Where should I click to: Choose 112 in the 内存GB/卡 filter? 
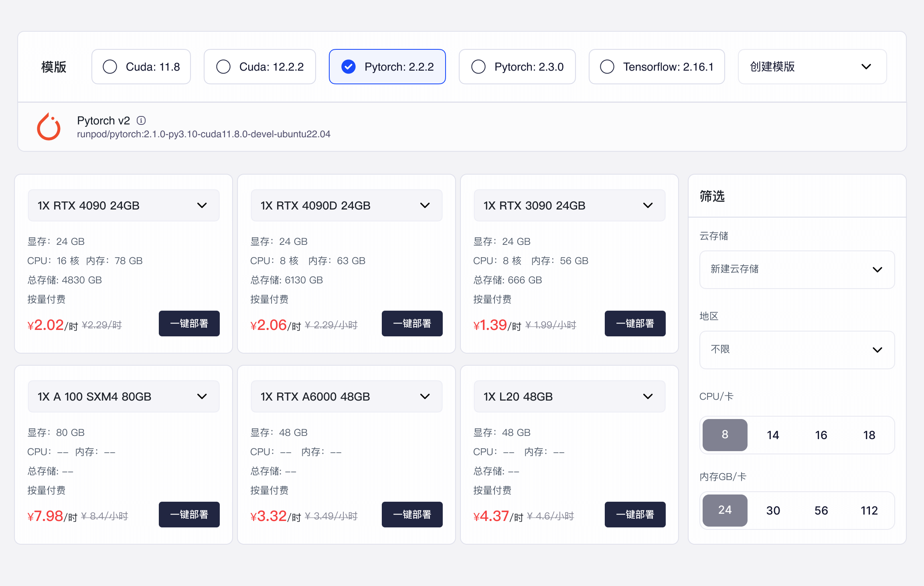[x=869, y=511]
